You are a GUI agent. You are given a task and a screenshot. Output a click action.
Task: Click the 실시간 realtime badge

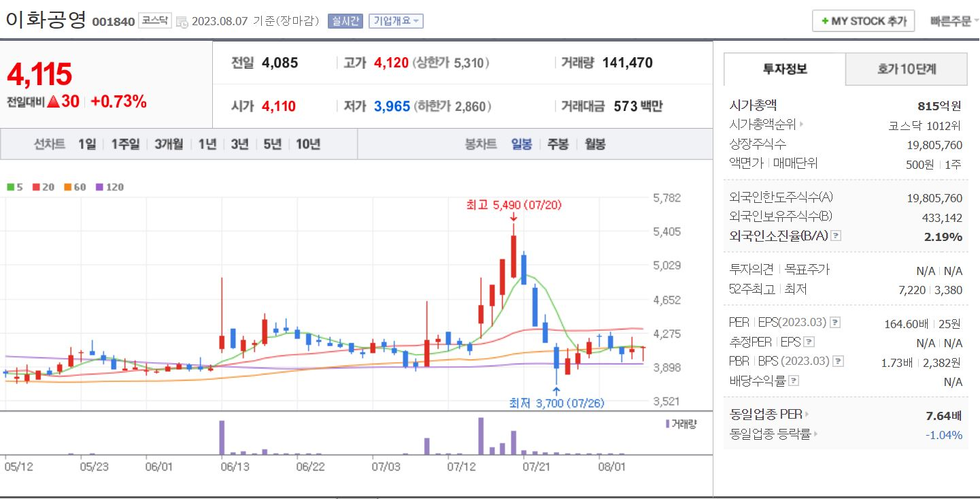(x=345, y=21)
